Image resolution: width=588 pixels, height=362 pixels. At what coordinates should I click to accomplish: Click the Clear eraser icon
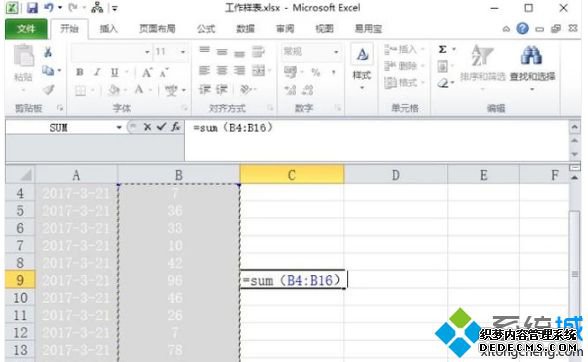pos(442,83)
